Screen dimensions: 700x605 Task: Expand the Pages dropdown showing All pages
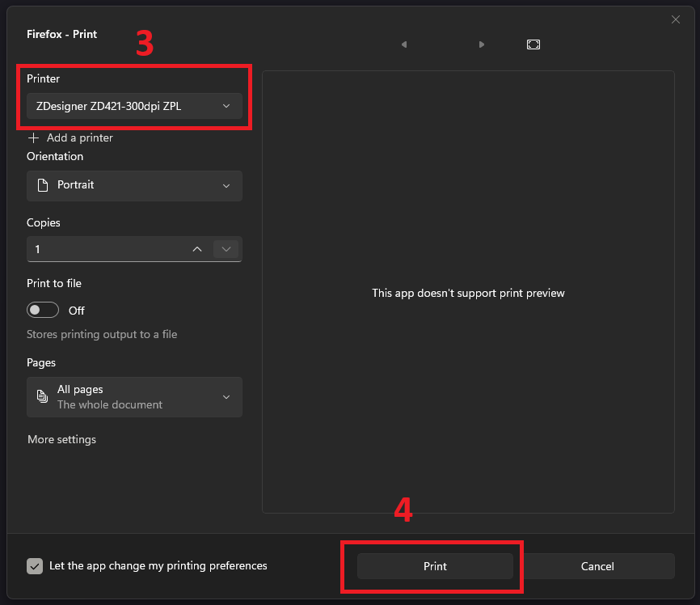click(x=134, y=397)
